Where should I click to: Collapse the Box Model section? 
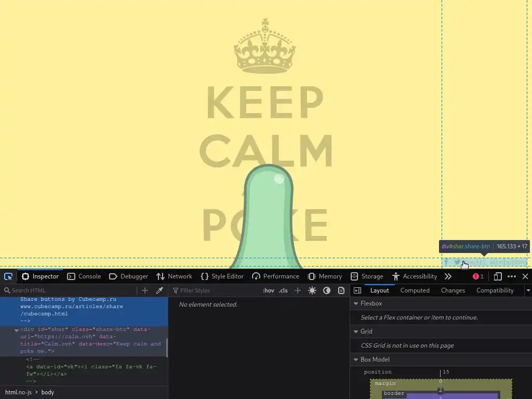click(356, 360)
